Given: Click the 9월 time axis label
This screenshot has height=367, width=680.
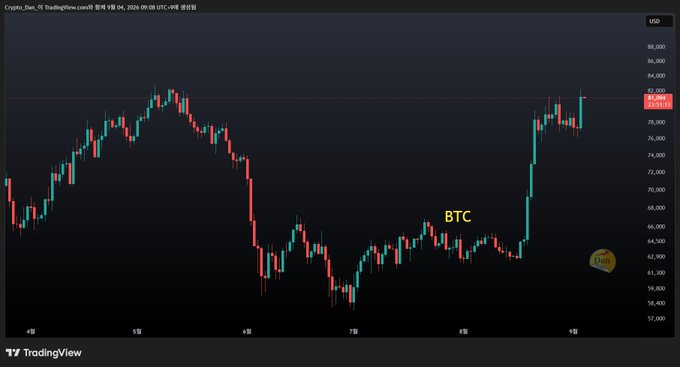Looking at the screenshot, I should coord(573,331).
